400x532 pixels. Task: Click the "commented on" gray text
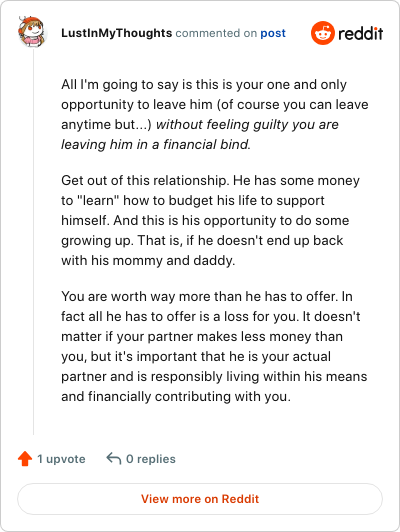point(216,33)
